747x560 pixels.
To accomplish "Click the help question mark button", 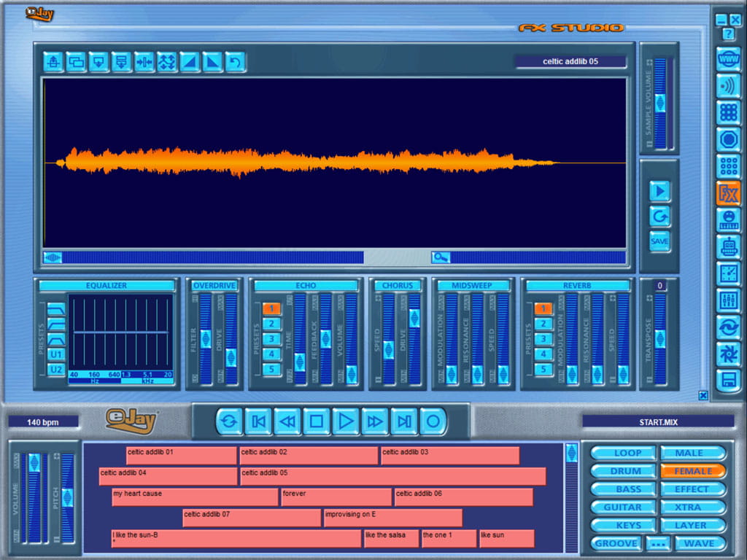I will point(728,34).
